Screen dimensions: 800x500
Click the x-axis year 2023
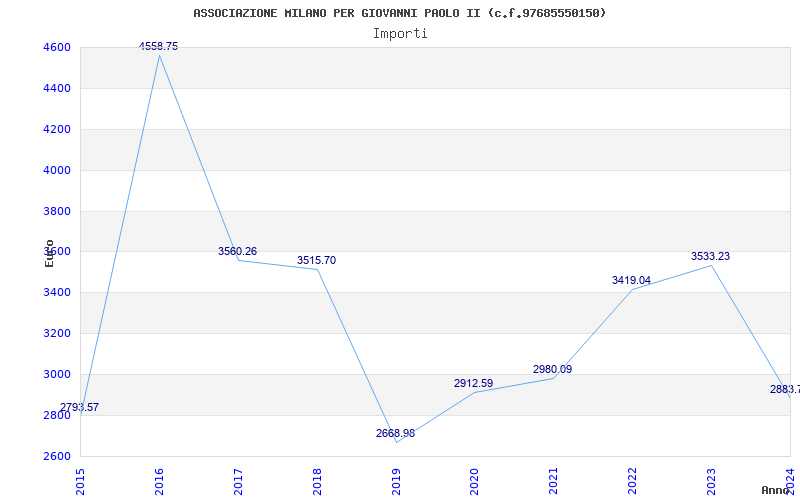click(711, 482)
